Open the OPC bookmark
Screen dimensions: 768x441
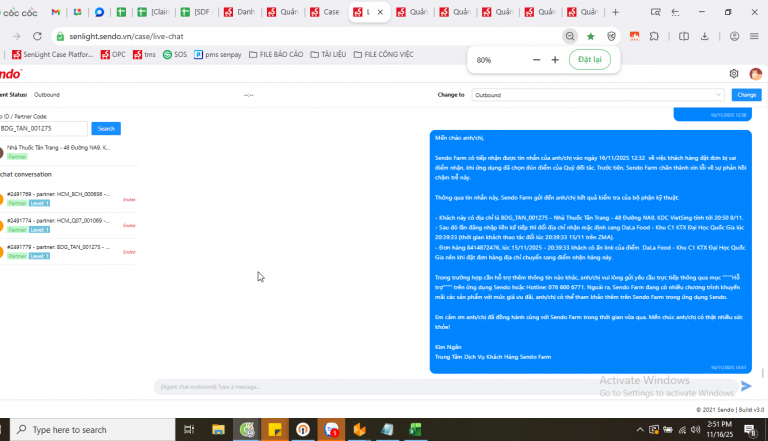click(113, 54)
